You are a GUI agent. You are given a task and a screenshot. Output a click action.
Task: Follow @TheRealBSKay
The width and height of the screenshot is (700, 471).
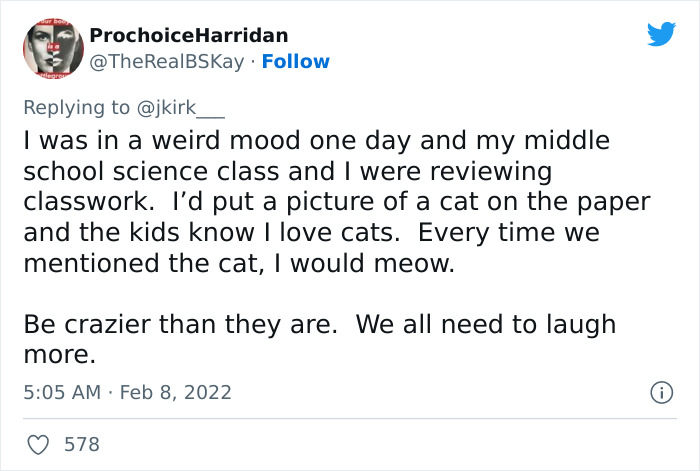296,62
